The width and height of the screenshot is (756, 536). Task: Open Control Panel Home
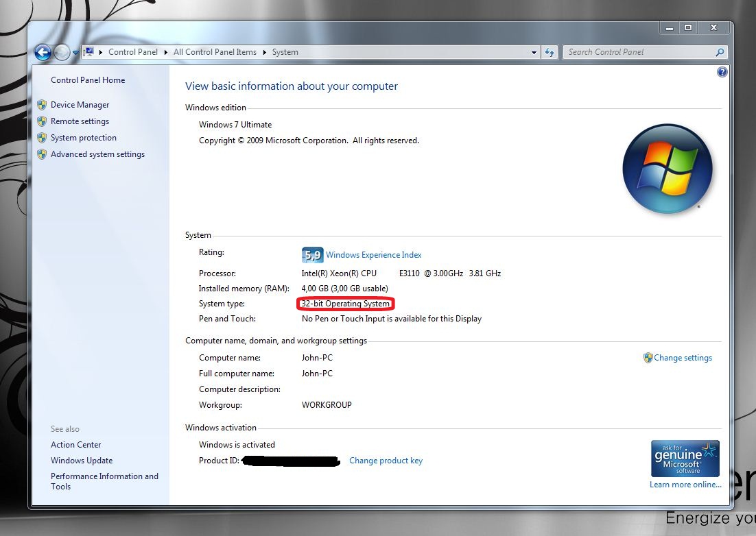88,80
